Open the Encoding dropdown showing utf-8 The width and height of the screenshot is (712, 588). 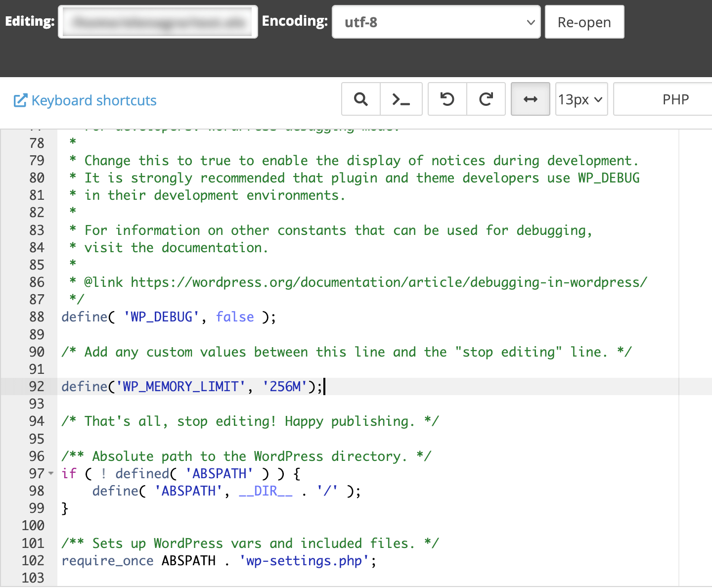coord(436,22)
